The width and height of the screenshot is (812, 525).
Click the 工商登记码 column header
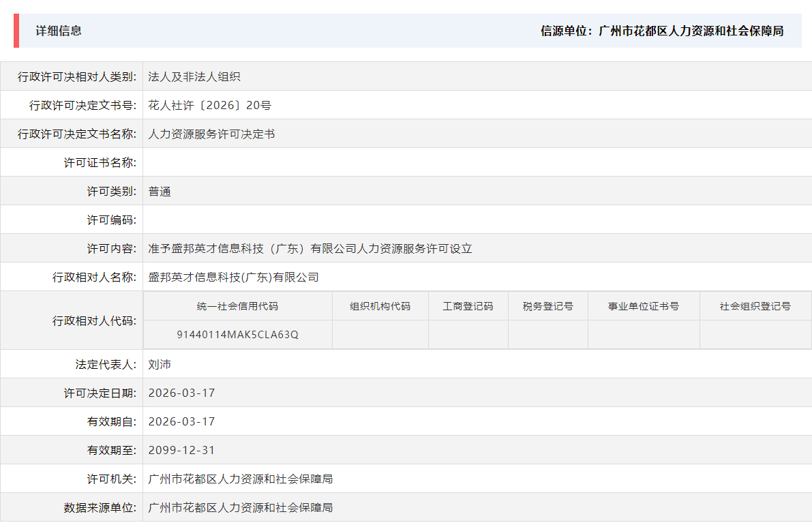[468, 305]
